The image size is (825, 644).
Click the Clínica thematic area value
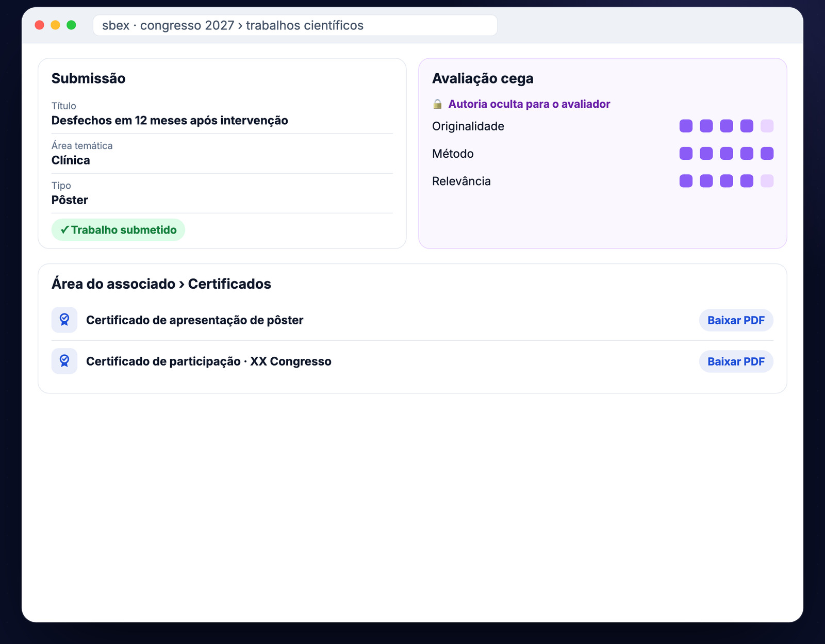[71, 160]
